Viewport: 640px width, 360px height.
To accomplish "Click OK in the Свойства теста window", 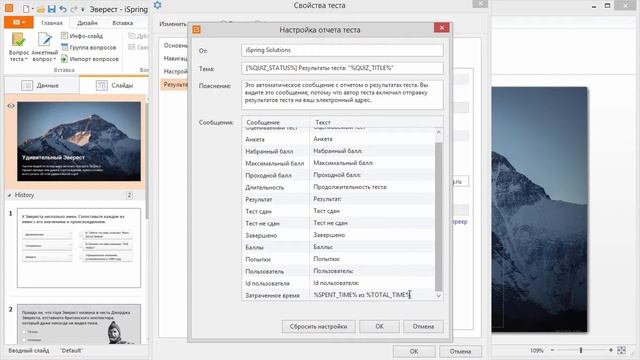I will tap(414, 351).
